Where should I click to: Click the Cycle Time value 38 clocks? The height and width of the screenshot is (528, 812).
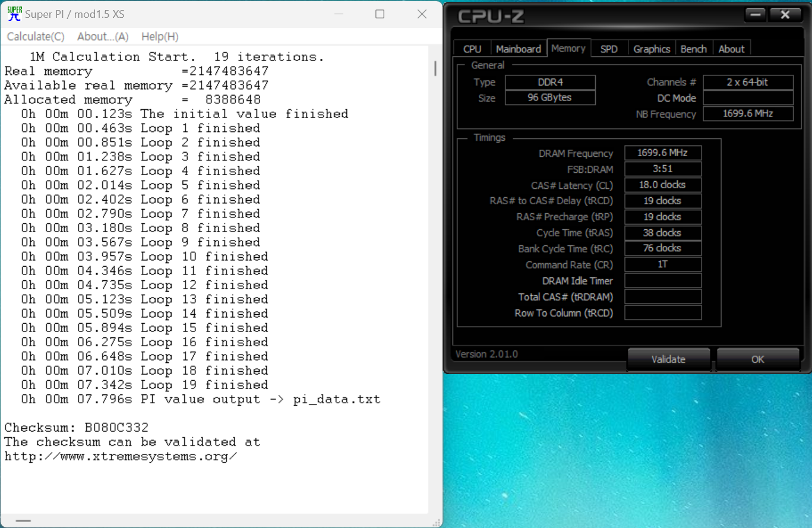tap(663, 233)
